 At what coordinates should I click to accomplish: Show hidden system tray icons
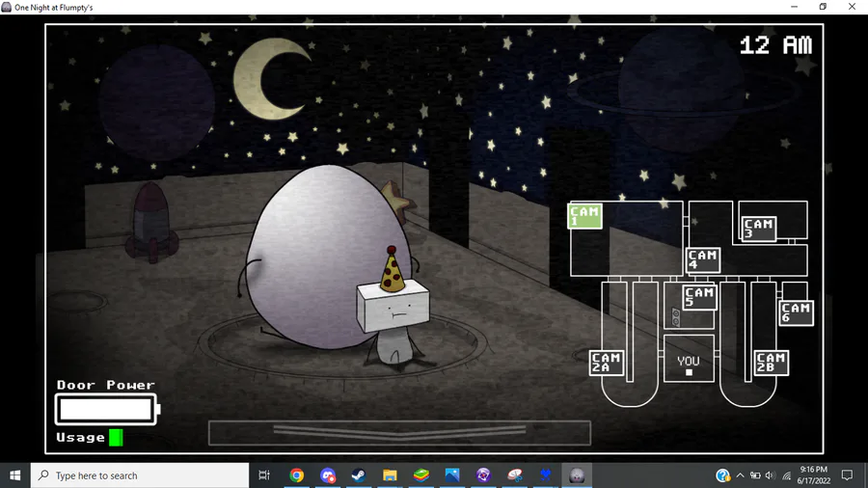pos(740,475)
